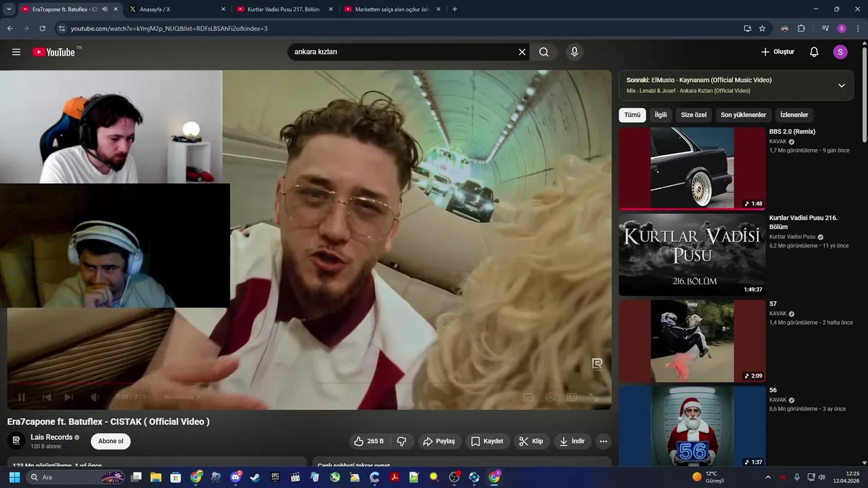Open the account avatar menu on YouTube
This screenshot has width=868, height=488.
click(840, 52)
